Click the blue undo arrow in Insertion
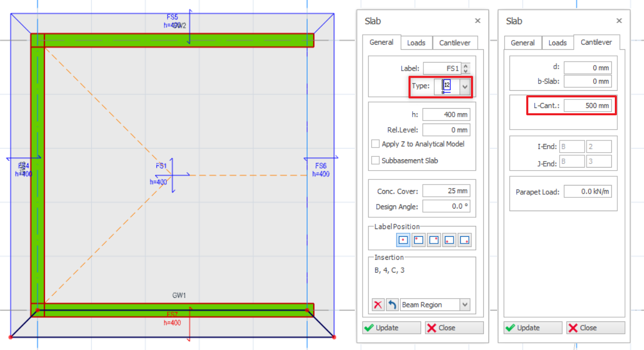The image size is (644, 350). pyautogui.click(x=392, y=305)
